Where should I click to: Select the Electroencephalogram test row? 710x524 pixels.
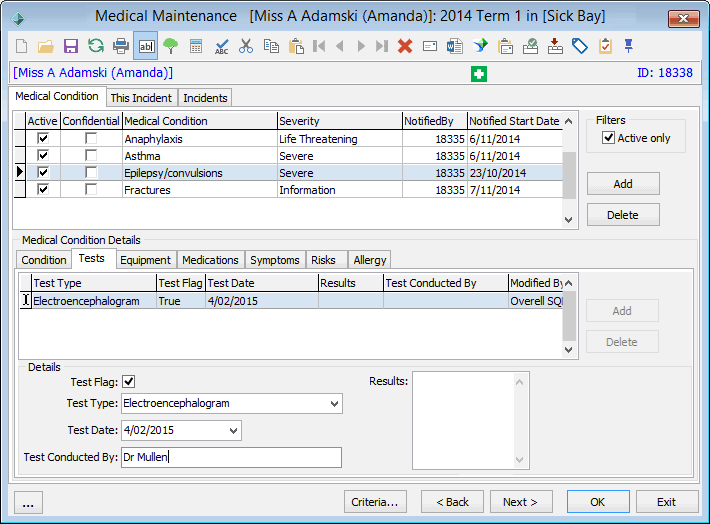point(292,301)
